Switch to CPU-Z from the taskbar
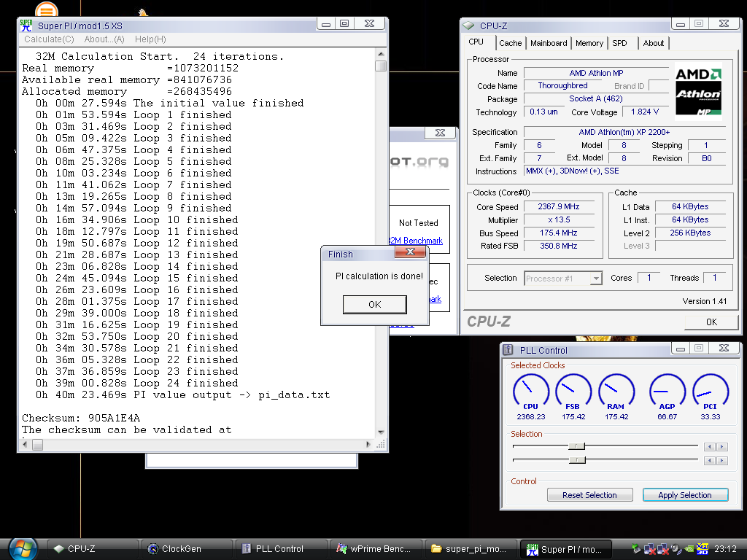Image resolution: width=747 pixels, height=560 pixels. click(x=93, y=549)
